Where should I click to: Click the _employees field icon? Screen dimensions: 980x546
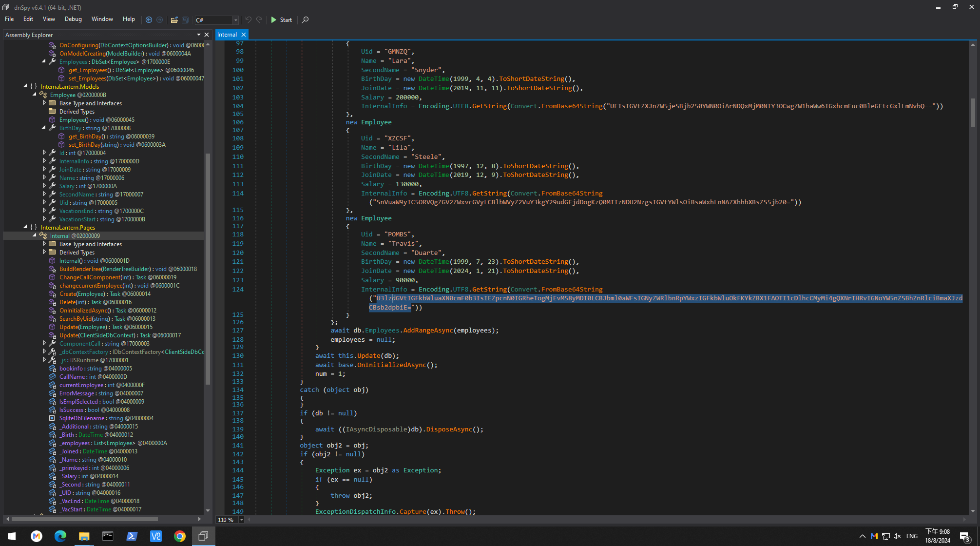click(x=52, y=443)
